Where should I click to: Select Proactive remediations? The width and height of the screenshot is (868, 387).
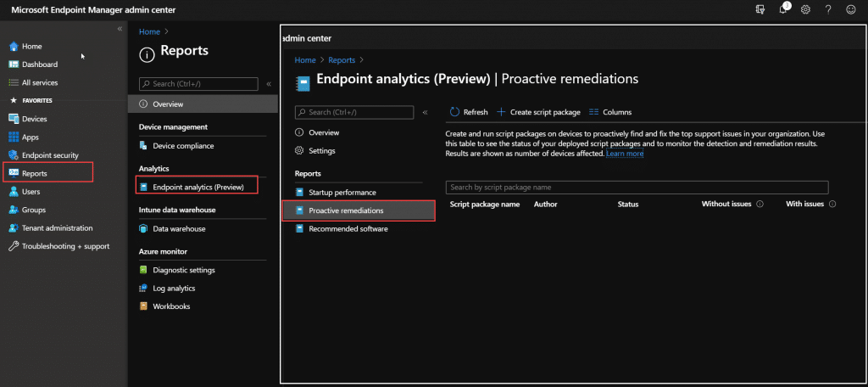pyautogui.click(x=359, y=210)
